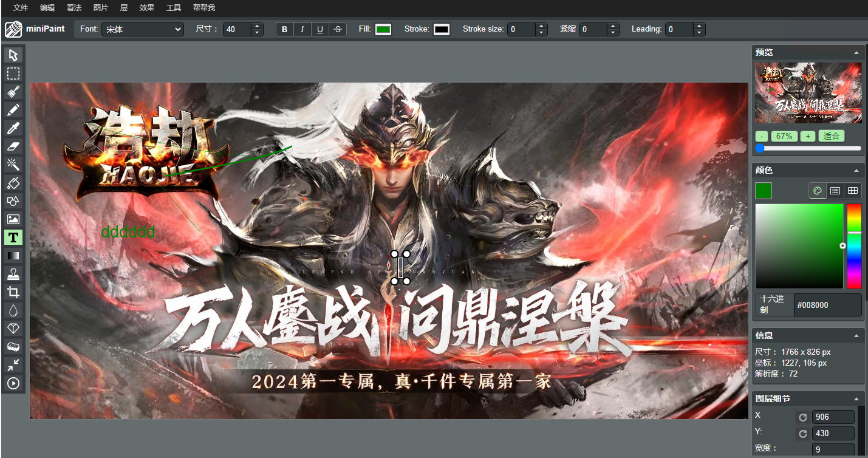Click the current green color swatch

click(x=764, y=191)
